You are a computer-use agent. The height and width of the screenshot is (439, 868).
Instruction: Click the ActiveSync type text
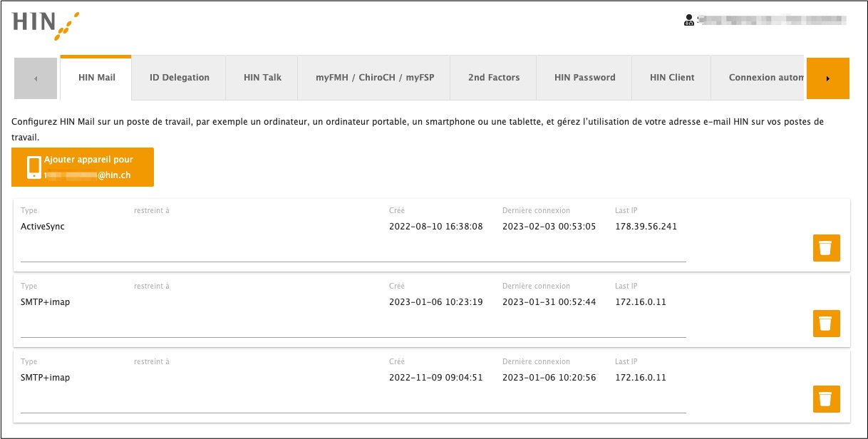[x=43, y=227]
